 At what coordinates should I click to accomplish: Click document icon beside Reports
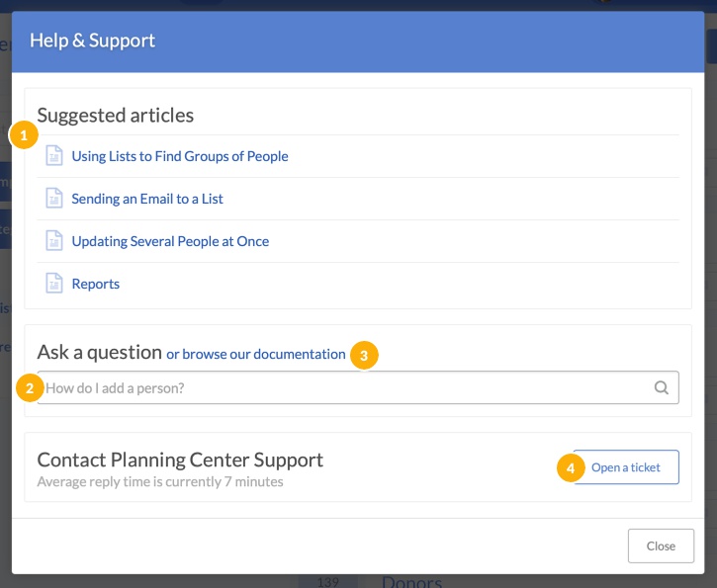[x=54, y=284]
